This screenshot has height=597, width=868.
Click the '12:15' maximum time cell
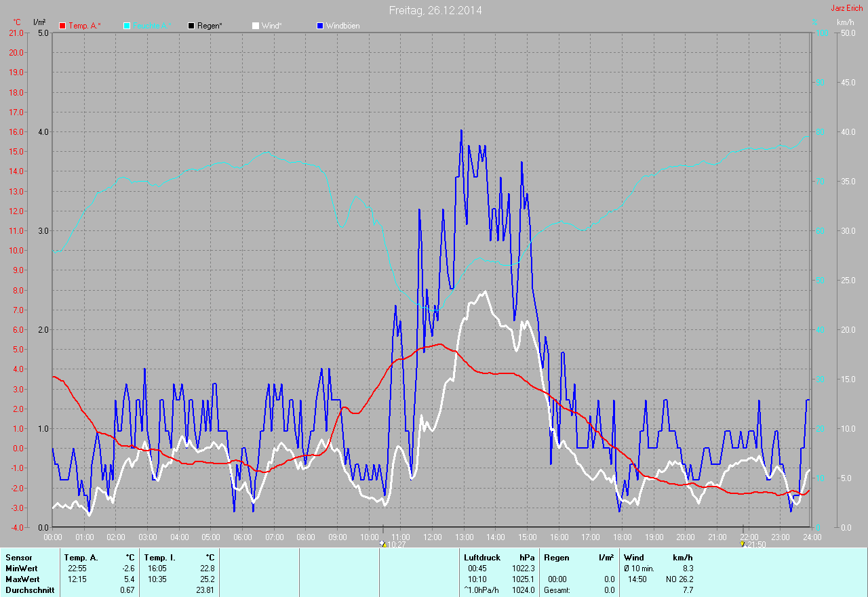click(x=77, y=579)
